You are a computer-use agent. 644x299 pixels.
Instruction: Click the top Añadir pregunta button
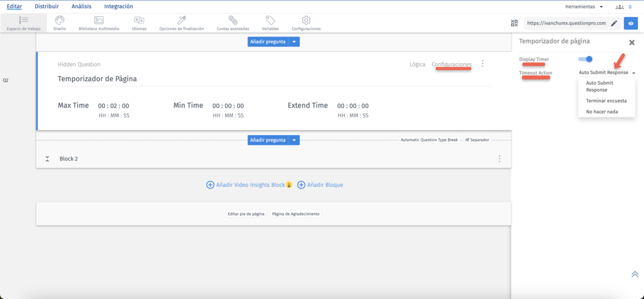(268, 41)
